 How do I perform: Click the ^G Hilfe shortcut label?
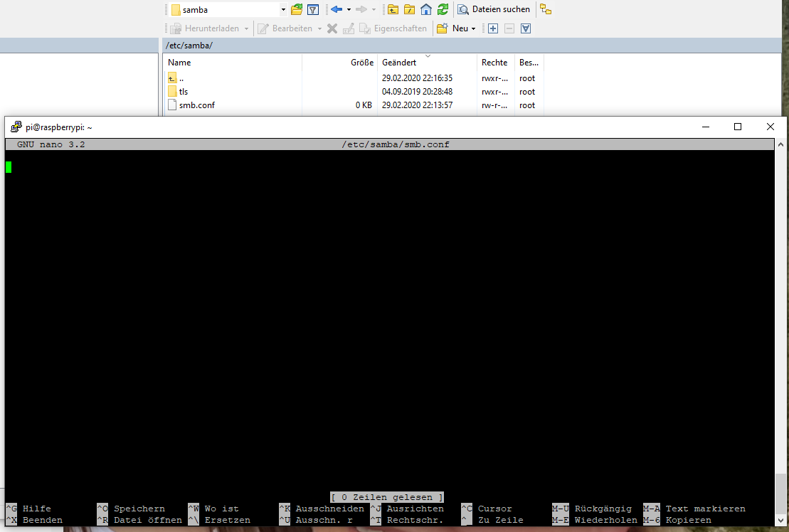(28, 509)
